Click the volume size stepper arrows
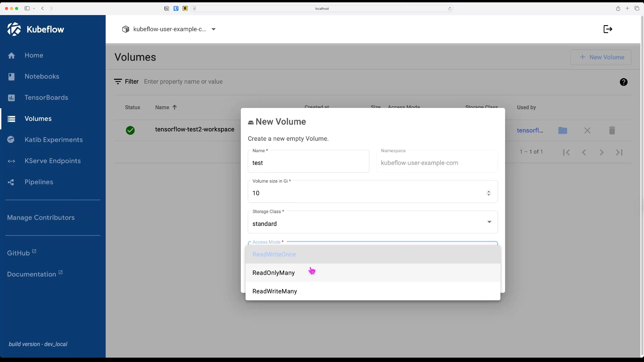The height and width of the screenshot is (362, 644). click(x=488, y=193)
